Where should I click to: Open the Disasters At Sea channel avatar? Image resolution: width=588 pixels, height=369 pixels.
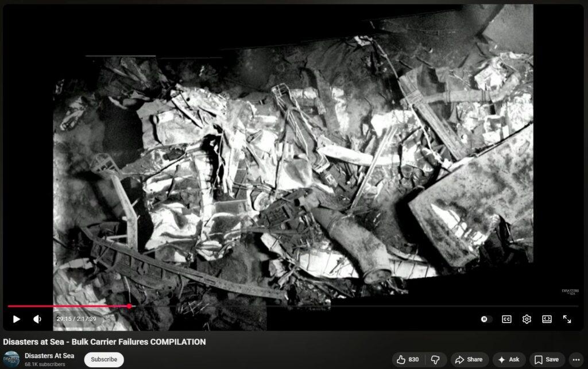pos(11,359)
